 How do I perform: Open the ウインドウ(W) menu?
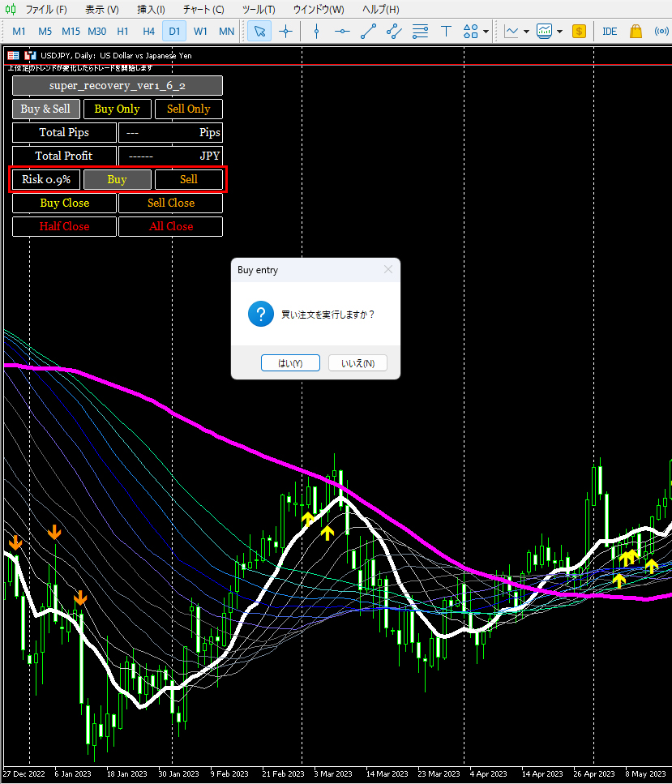(x=319, y=9)
